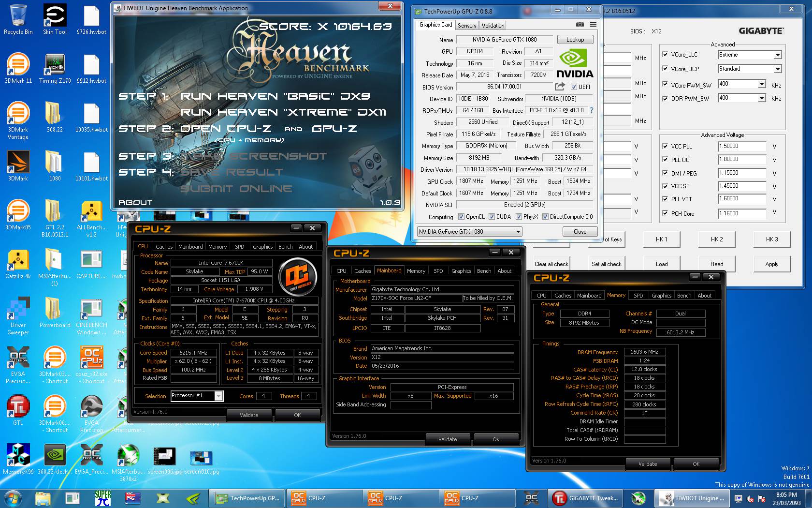Open GTL 2.2 B16.0512.1 folder
812x508 pixels.
tap(55, 219)
